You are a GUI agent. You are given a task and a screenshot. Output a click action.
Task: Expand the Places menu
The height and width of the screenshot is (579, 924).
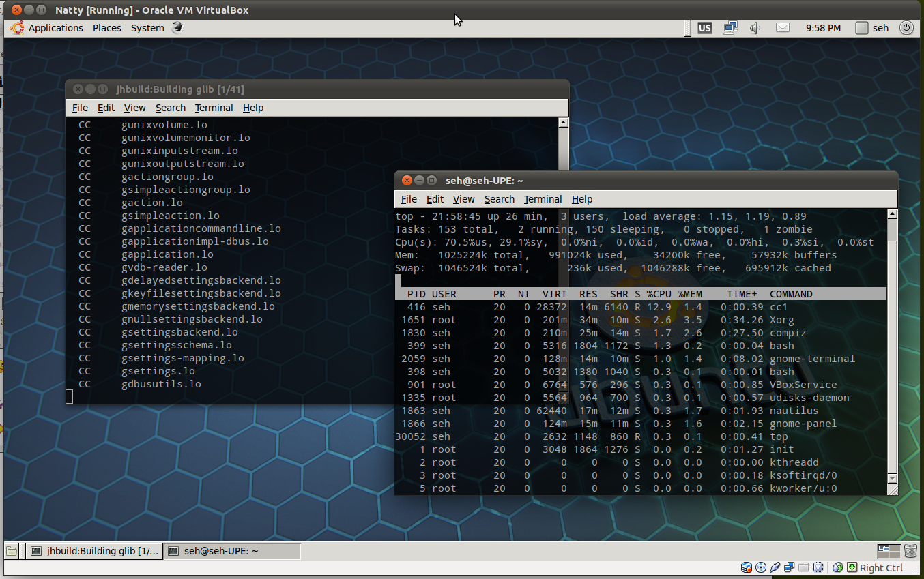point(106,28)
